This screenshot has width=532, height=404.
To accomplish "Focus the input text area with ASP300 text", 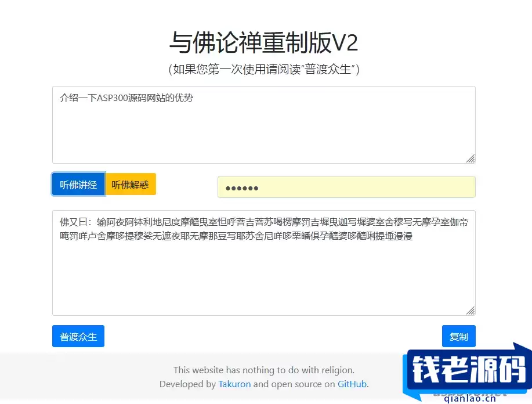I will pyautogui.click(x=263, y=125).
